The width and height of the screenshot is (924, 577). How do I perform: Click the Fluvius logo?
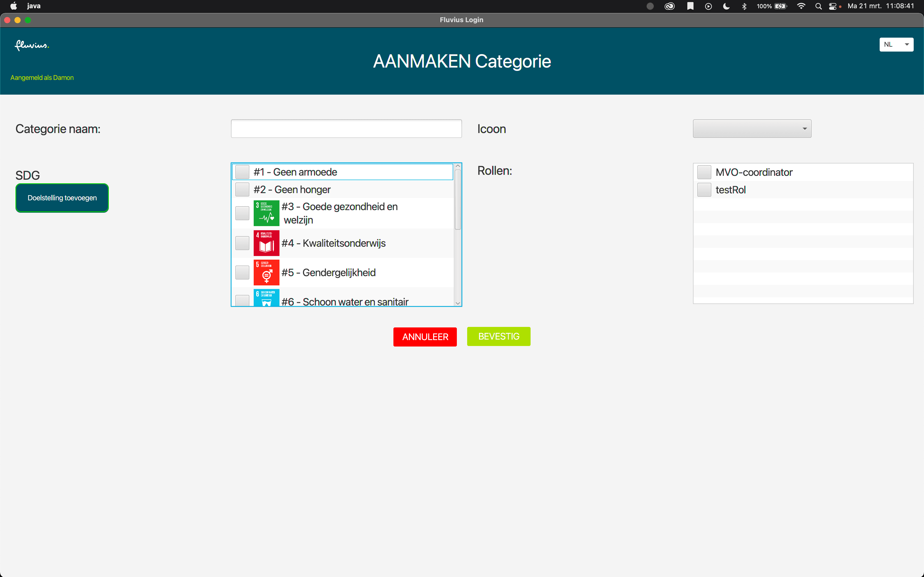coord(32,45)
